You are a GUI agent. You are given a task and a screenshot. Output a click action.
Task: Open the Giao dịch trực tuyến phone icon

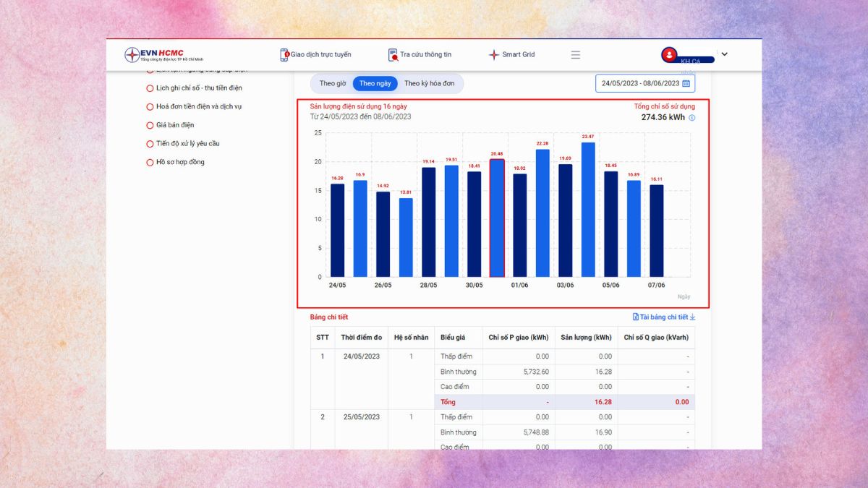tap(284, 55)
